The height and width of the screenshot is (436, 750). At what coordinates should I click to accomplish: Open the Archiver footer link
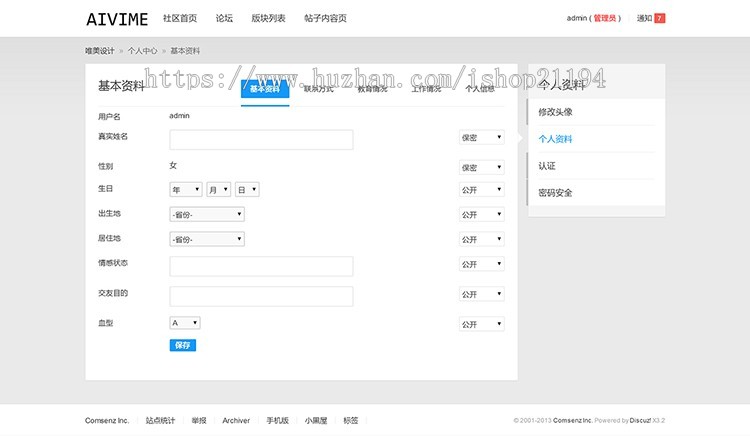(236, 421)
